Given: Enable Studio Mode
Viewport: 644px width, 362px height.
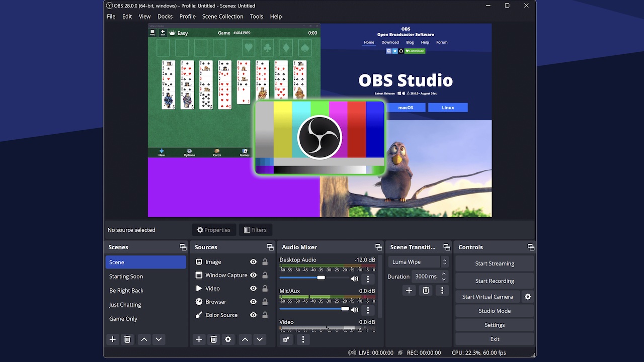Looking at the screenshot, I should [x=494, y=311].
